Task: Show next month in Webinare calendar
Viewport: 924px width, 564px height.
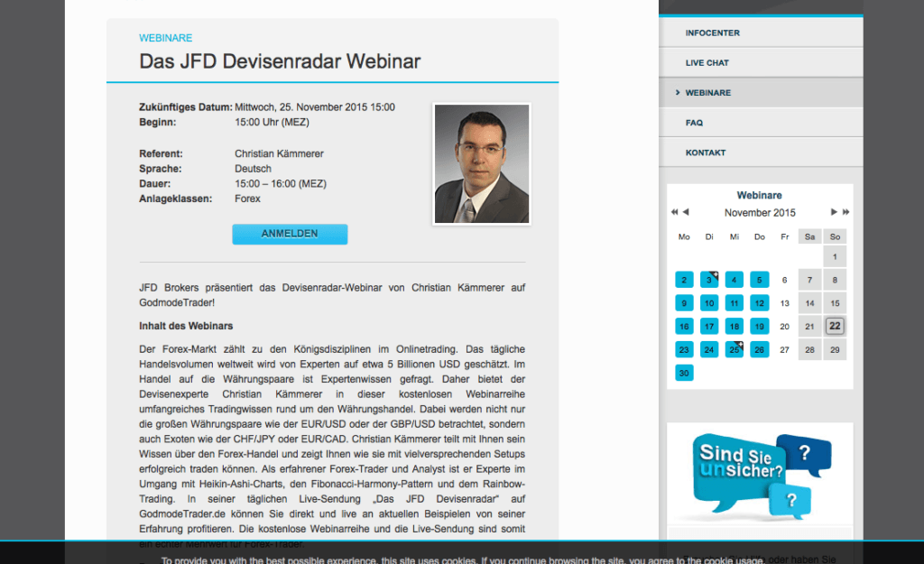Action: pos(834,212)
